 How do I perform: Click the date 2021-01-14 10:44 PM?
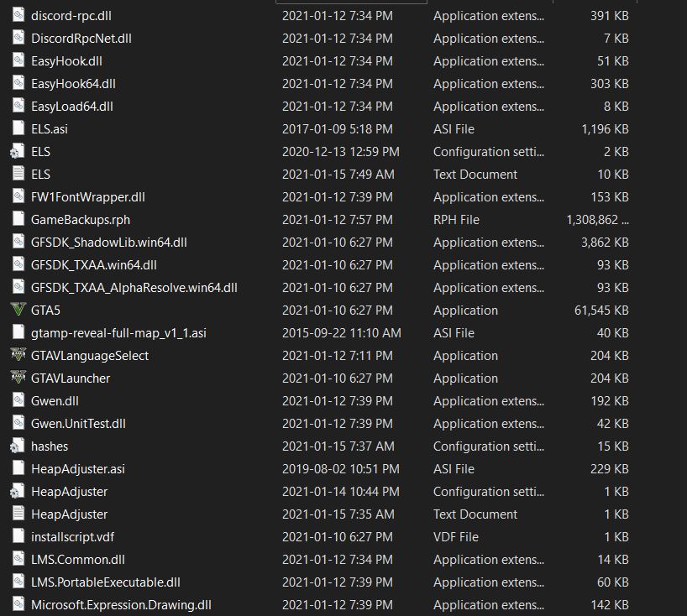(x=341, y=492)
